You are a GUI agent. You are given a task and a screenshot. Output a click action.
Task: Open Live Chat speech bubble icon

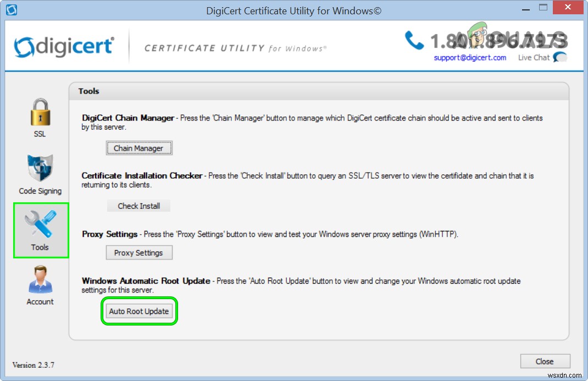[561, 57]
